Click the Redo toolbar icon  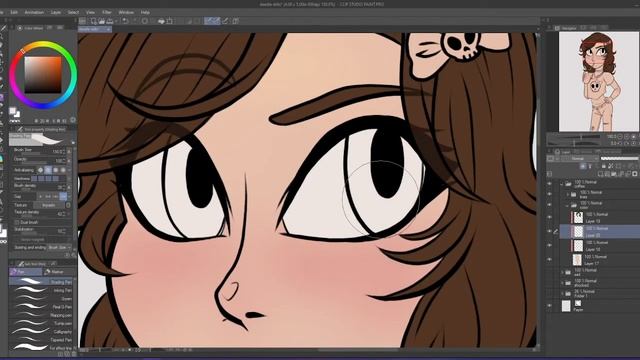pos(135,21)
